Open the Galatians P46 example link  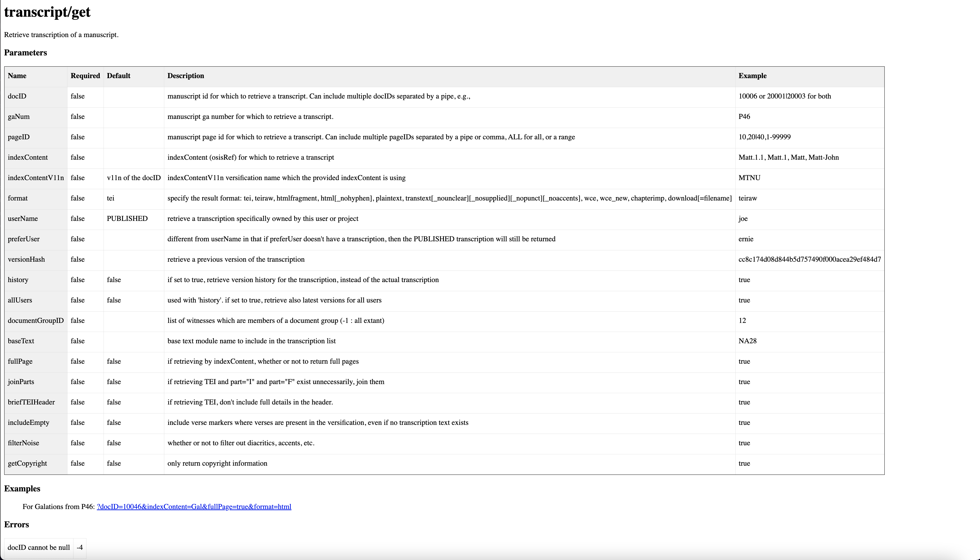[x=194, y=506]
